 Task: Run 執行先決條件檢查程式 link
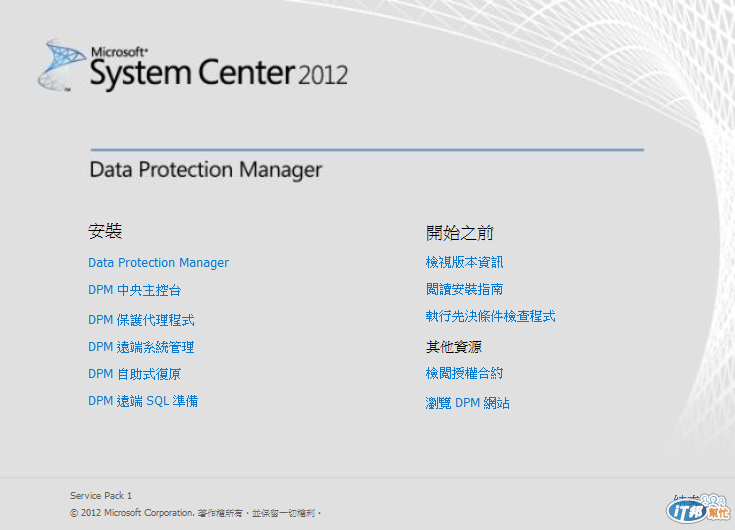tap(490, 316)
